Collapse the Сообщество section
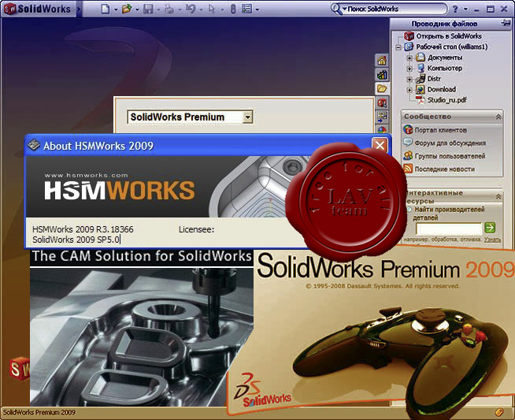Viewport: 515px width, 420px height. 498,117
